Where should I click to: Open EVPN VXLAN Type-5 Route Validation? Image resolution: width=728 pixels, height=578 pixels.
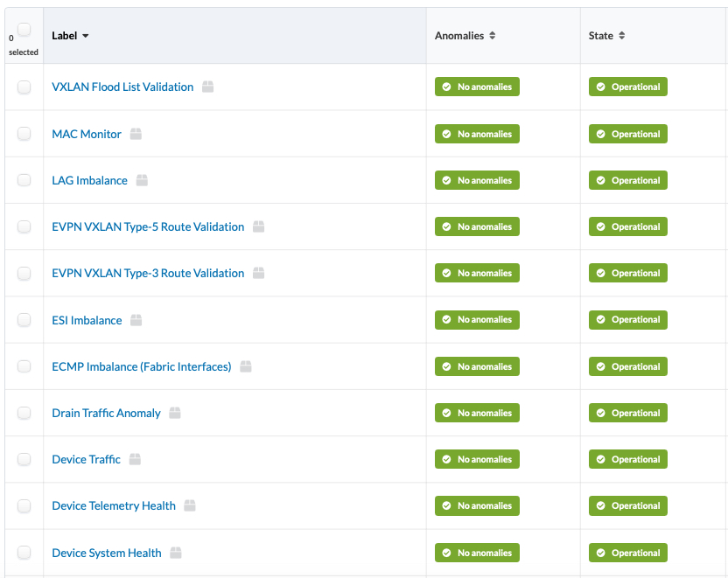pyautogui.click(x=148, y=226)
